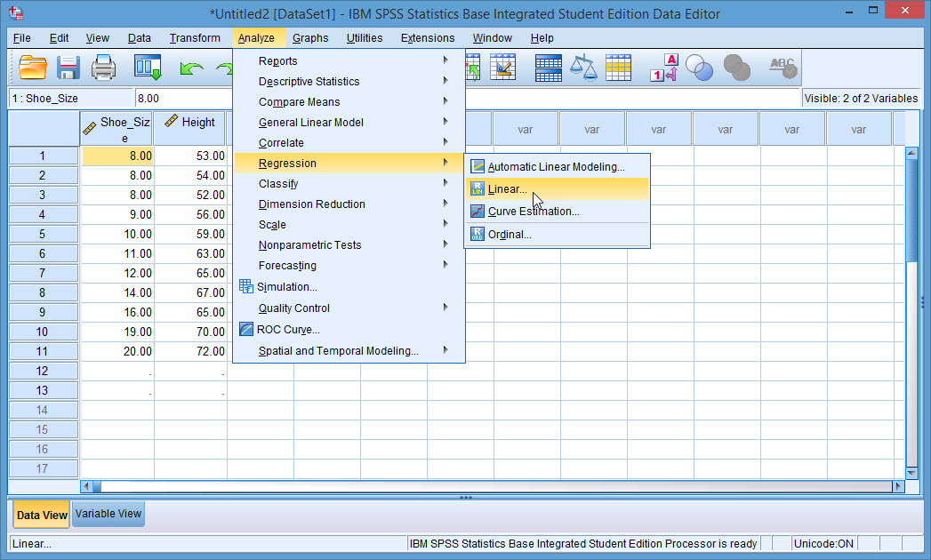Click the Use Variable Sets circles icon
Image resolution: width=931 pixels, height=560 pixels.
(699, 68)
